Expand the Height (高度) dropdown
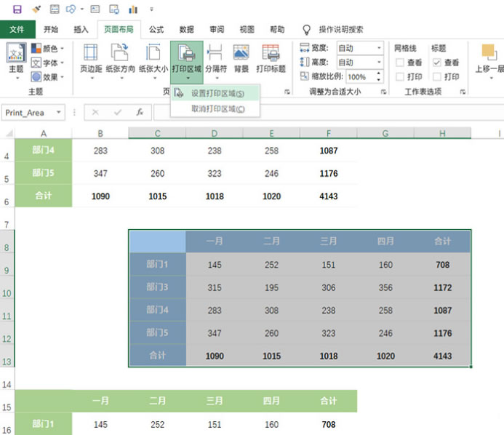Viewport: 504px width, 435px height. [379, 63]
